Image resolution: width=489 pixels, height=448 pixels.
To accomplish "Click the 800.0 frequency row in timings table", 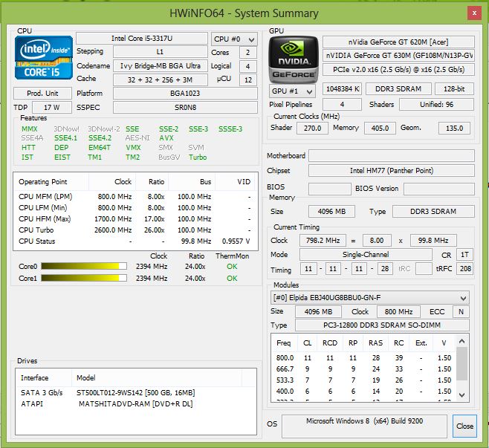I will tap(363, 358).
